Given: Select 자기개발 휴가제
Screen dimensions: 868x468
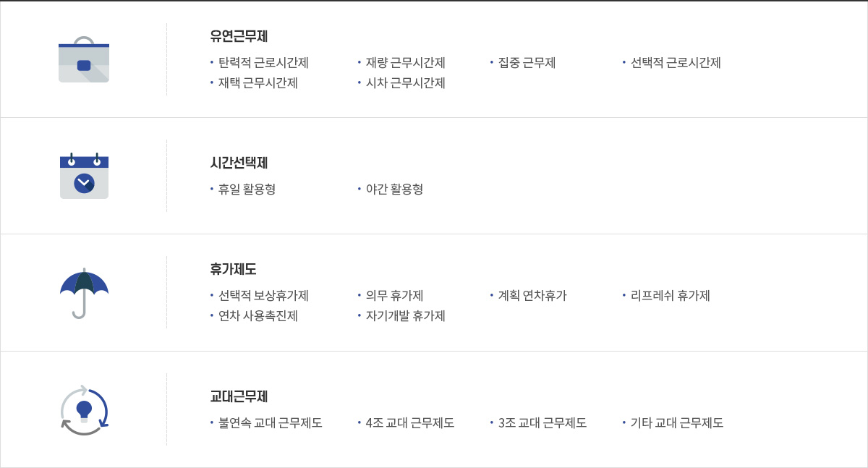Looking at the screenshot, I should [x=405, y=316].
